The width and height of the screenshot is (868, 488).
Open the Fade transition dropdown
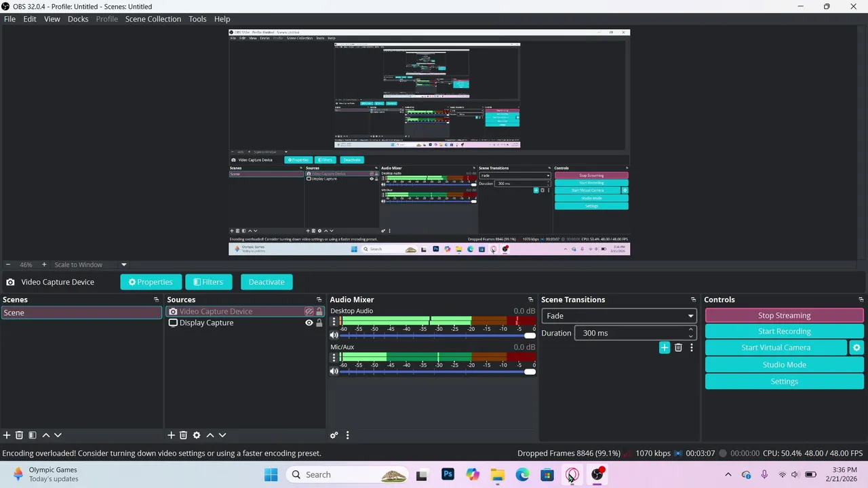(x=618, y=316)
